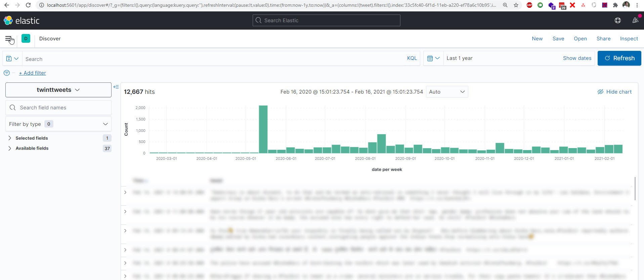The height and width of the screenshot is (280, 644).
Task: Open the main navigation hamburger menu
Action: (9, 39)
